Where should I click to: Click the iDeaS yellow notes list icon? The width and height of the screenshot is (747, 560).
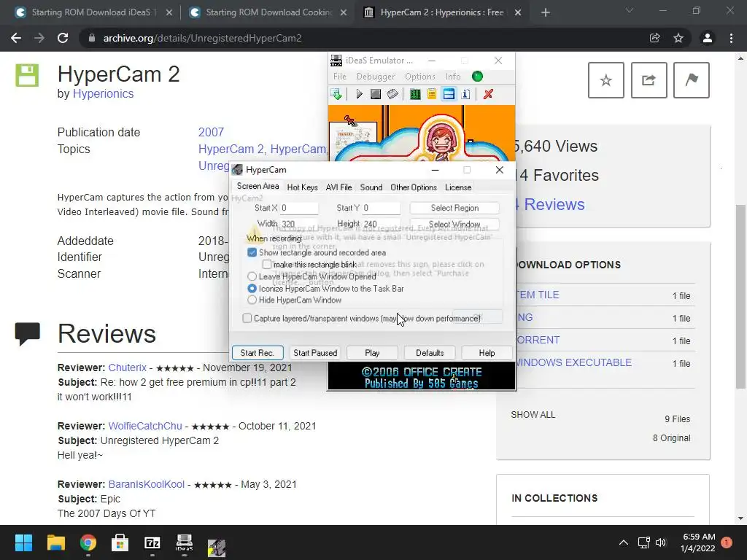(x=432, y=94)
